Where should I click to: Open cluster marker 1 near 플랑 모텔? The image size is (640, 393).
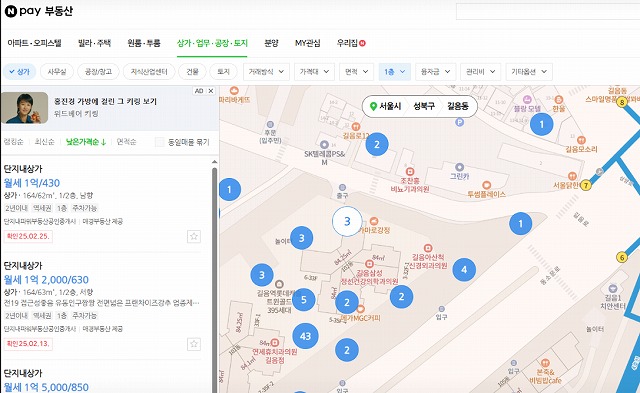[x=542, y=124]
